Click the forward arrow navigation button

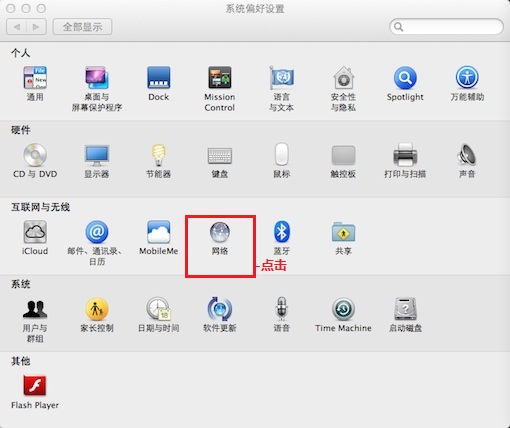pos(36,27)
